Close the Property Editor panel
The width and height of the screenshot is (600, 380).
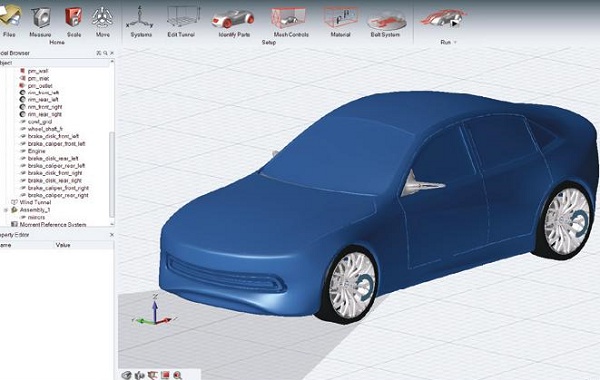click(112, 235)
